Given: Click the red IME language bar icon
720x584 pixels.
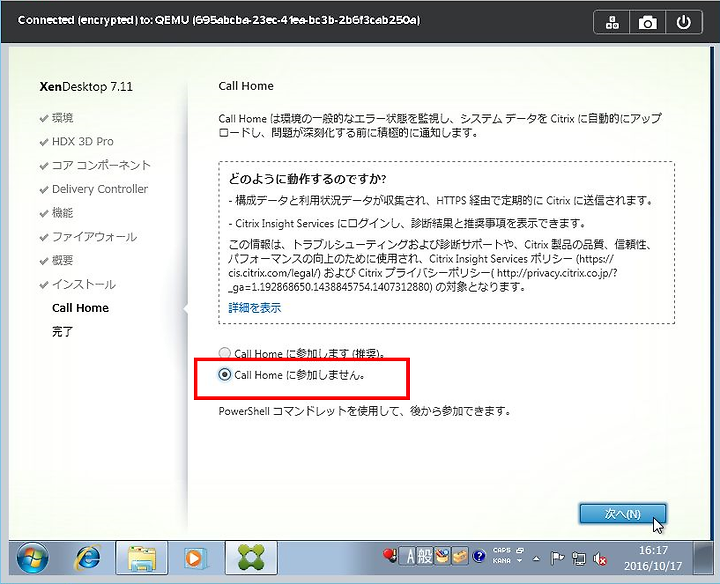Looking at the screenshot, I should tap(389, 556).
